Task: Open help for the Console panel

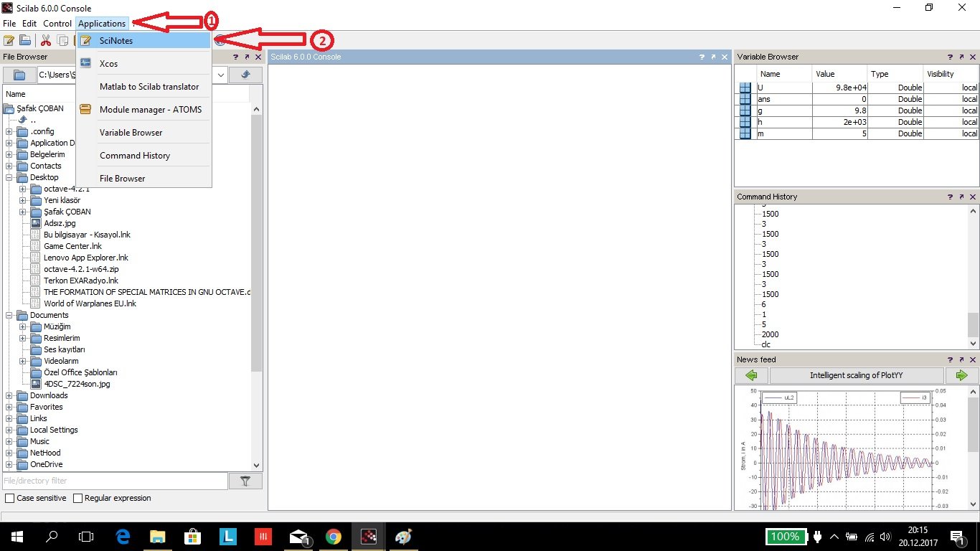Action: pos(703,57)
